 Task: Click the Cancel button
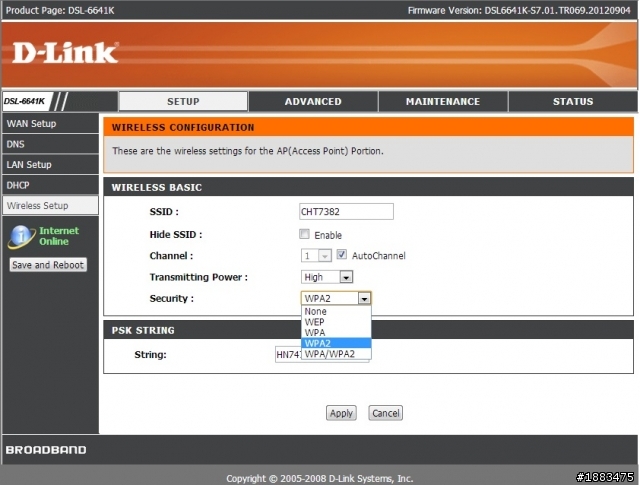click(386, 413)
